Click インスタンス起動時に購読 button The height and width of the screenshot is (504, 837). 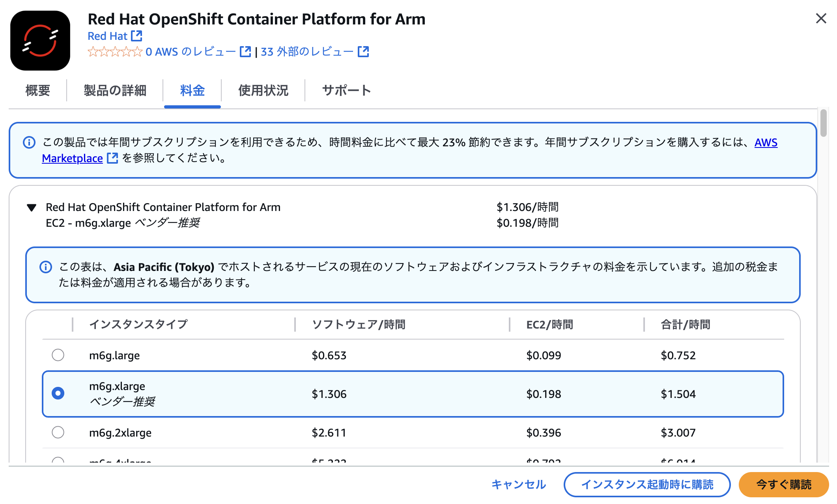(647, 485)
